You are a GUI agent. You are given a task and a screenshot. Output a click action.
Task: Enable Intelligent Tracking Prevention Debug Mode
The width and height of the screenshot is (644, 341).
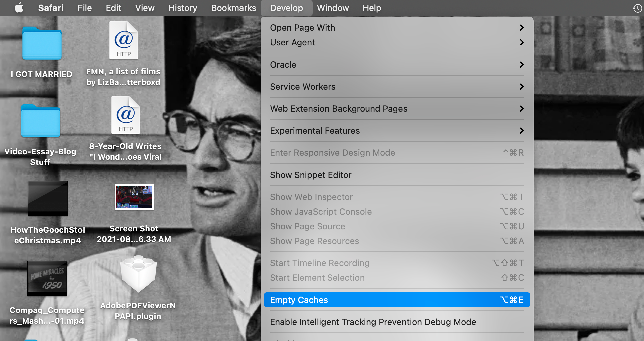point(373,322)
